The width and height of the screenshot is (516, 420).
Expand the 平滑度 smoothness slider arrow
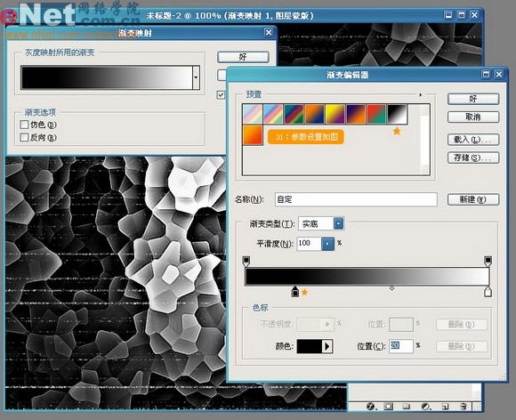327,244
